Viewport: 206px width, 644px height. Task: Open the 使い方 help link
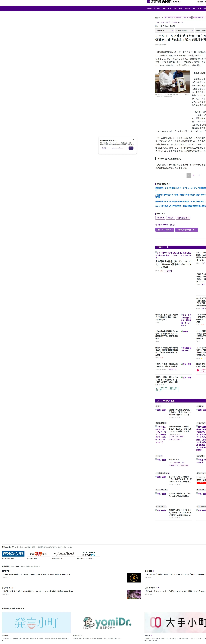click(x=173, y=225)
